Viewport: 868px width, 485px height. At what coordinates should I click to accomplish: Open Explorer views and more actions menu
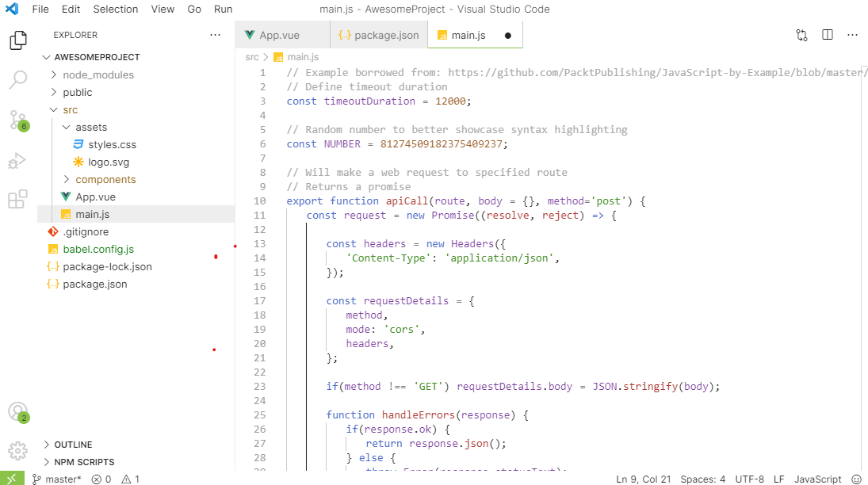(216, 35)
